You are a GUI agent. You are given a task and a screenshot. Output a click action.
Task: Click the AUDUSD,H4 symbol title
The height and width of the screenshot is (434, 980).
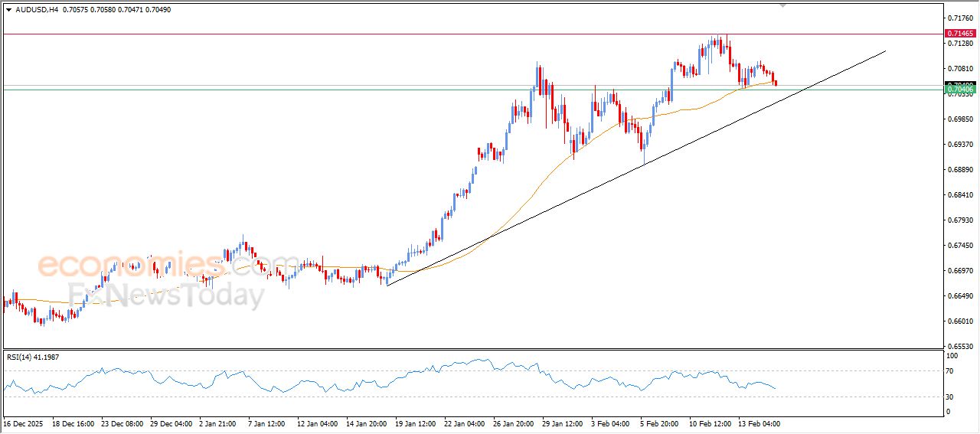[x=37, y=9]
